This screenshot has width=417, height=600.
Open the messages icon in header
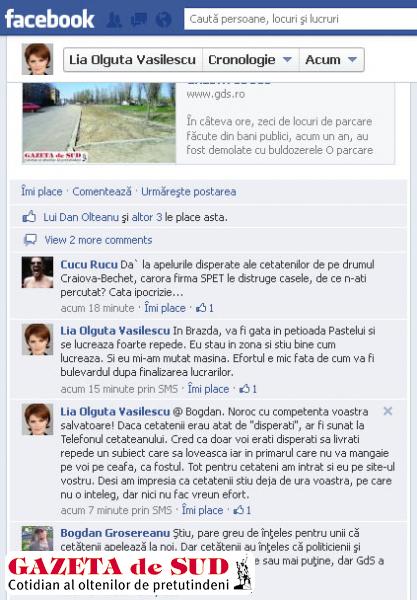138,19
